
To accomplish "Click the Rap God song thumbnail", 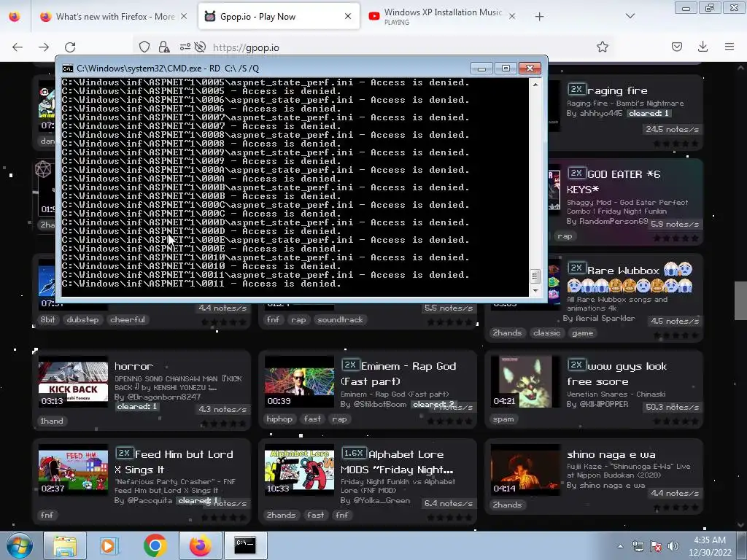I will click(299, 382).
